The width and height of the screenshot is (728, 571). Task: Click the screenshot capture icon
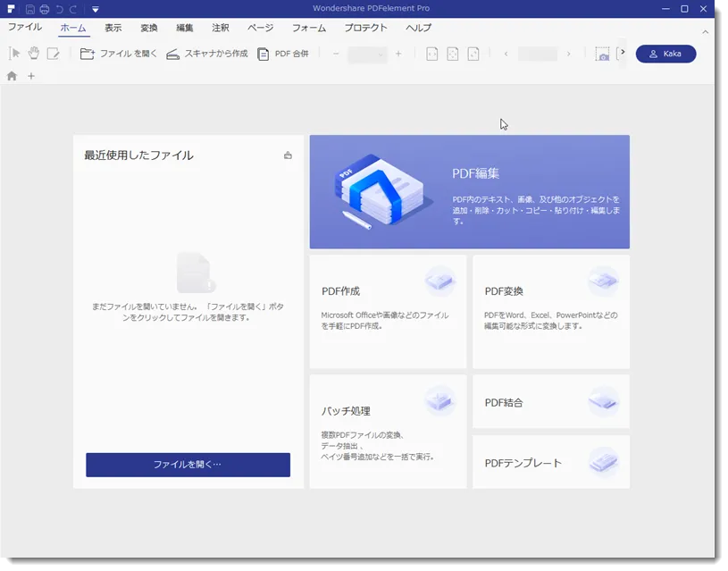(602, 54)
